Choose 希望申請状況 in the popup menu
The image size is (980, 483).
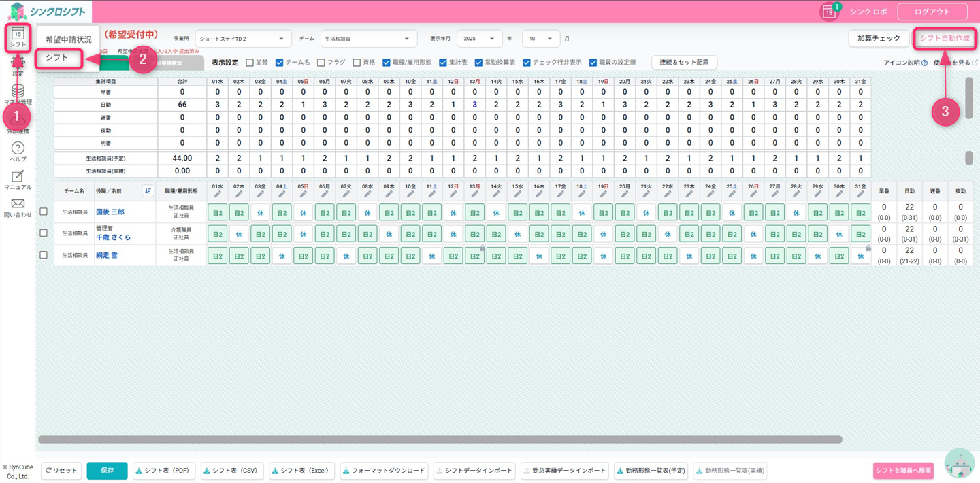pos(68,39)
